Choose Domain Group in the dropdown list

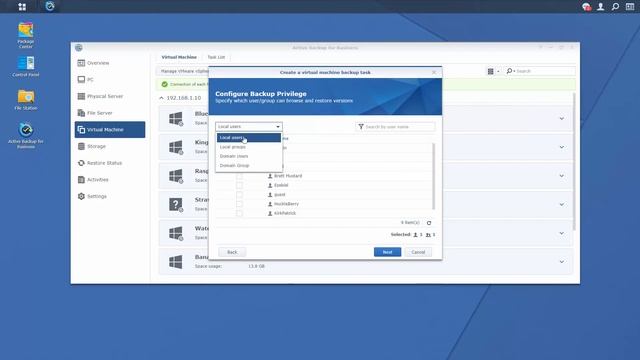tap(249, 166)
